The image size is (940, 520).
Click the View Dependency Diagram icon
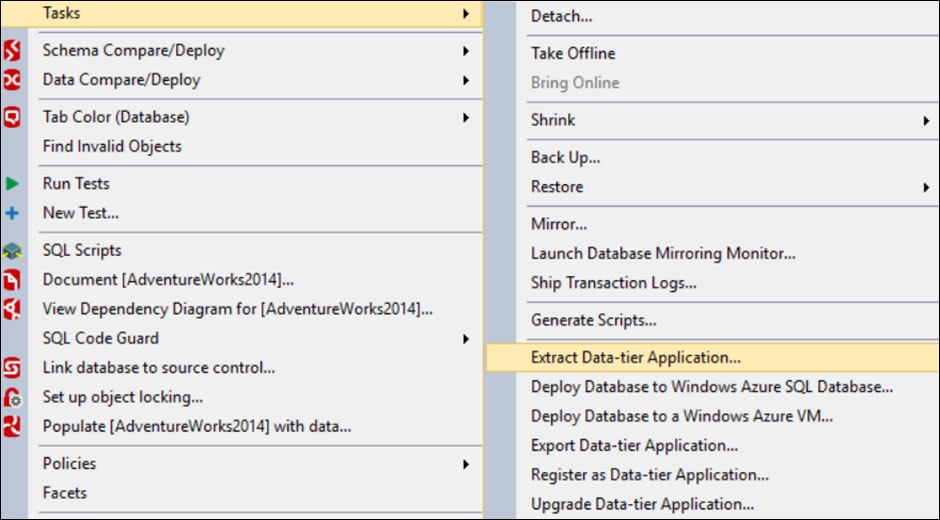pyautogui.click(x=12, y=309)
